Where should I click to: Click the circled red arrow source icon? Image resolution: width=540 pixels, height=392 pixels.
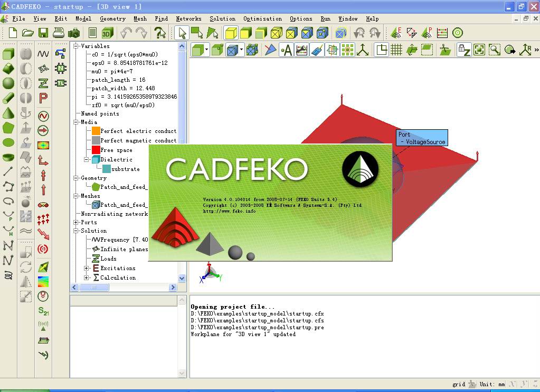(x=43, y=130)
